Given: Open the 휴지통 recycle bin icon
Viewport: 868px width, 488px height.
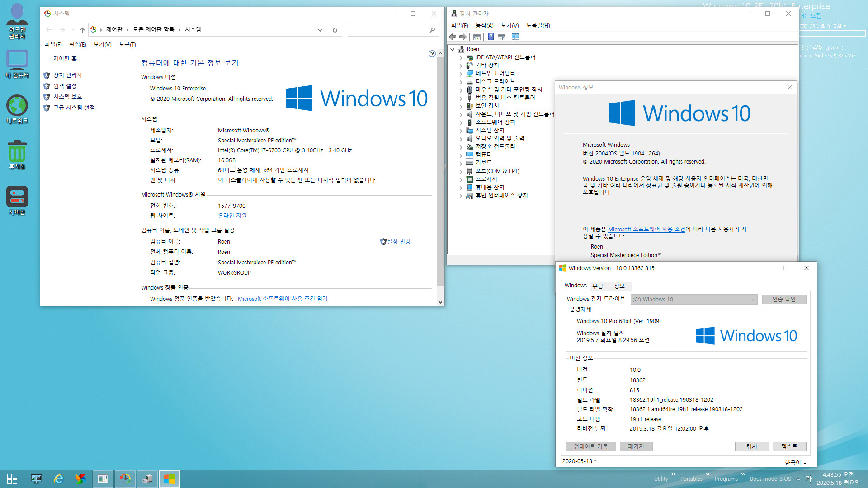Looking at the screenshot, I should pos(17,155).
